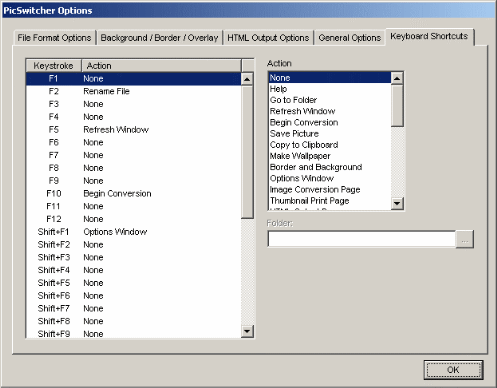497x388 pixels.
Task: Choose Go to Folder in the Action list
Action: [330, 100]
